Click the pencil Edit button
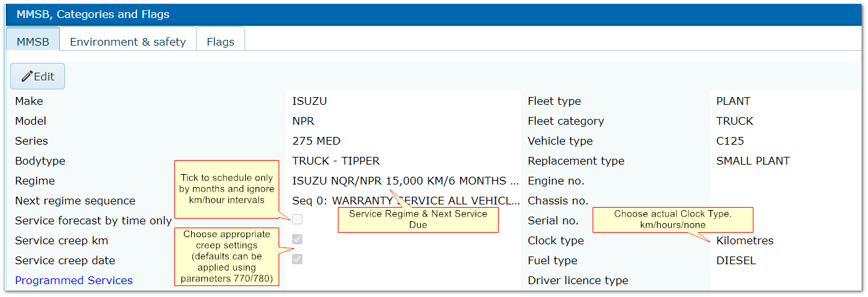 pos(37,76)
